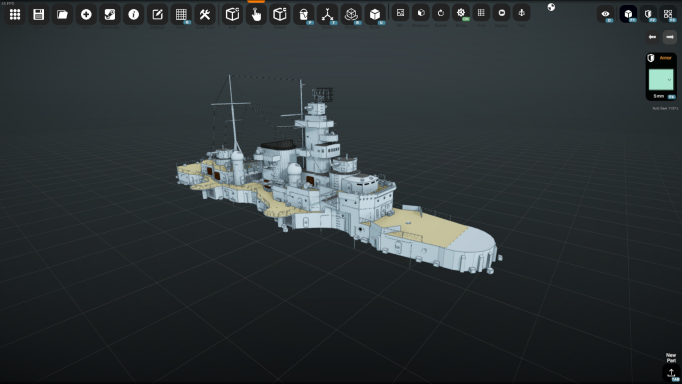Image resolution: width=682 pixels, height=384 pixels.
Task: Toggle the Mode gear with ON badge
Action: (461, 13)
